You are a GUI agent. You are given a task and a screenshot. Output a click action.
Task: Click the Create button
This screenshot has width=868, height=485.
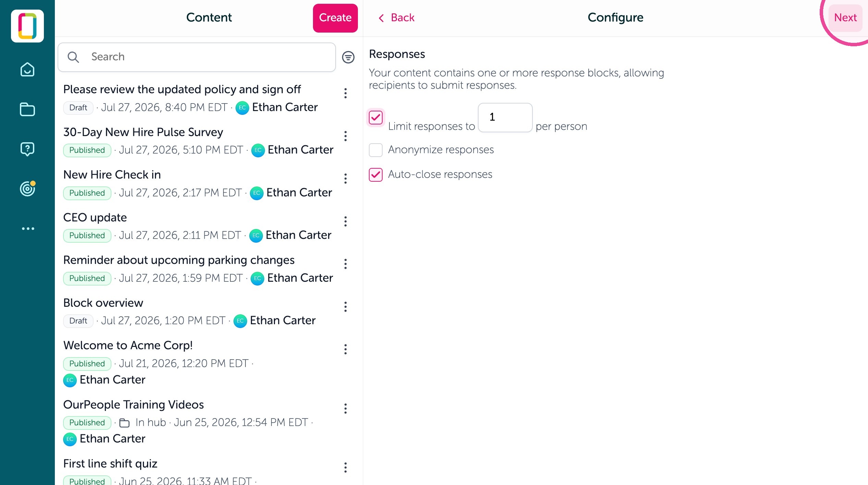point(335,18)
